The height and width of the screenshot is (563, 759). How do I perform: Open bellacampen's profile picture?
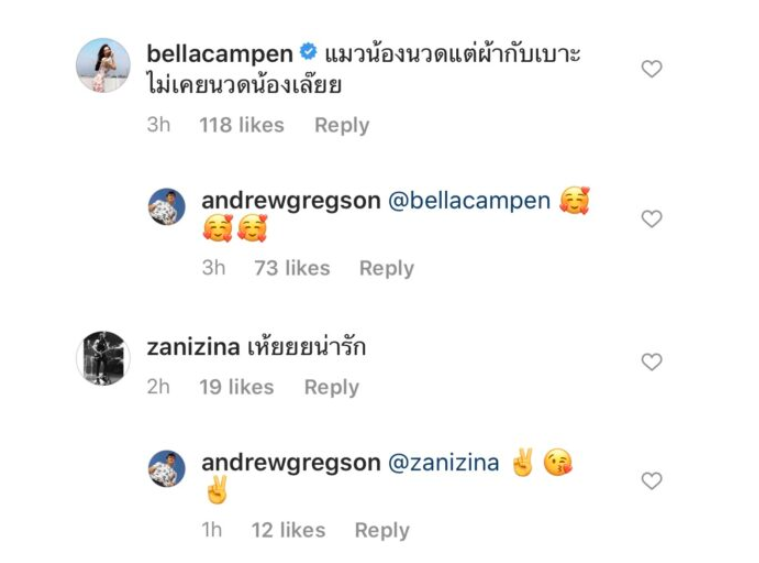click(103, 65)
